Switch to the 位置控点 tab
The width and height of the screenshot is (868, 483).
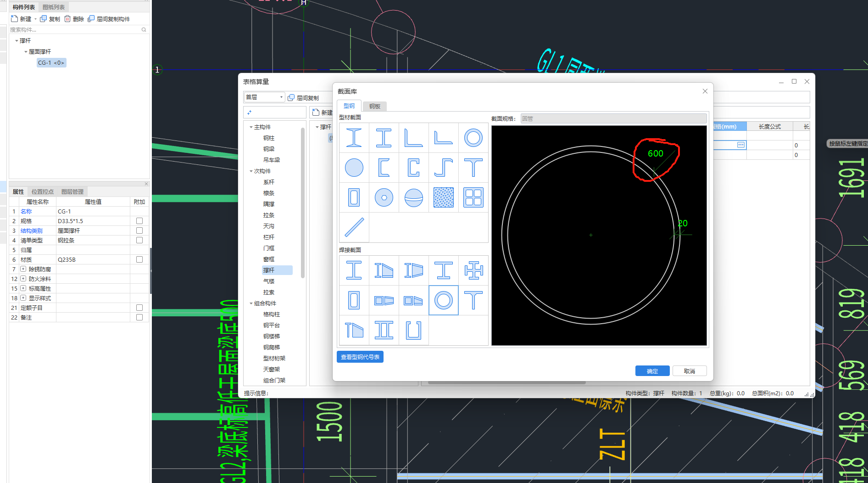[43, 192]
